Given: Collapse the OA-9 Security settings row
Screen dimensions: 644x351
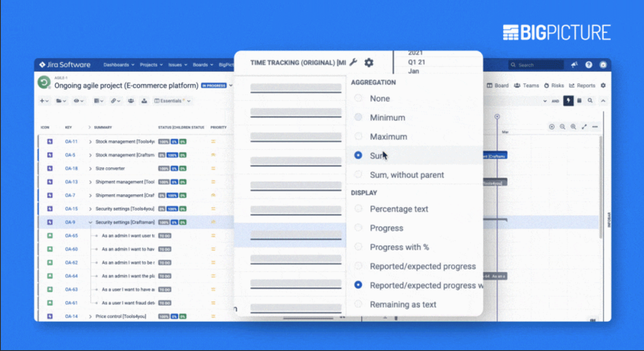Looking at the screenshot, I should [90, 223].
